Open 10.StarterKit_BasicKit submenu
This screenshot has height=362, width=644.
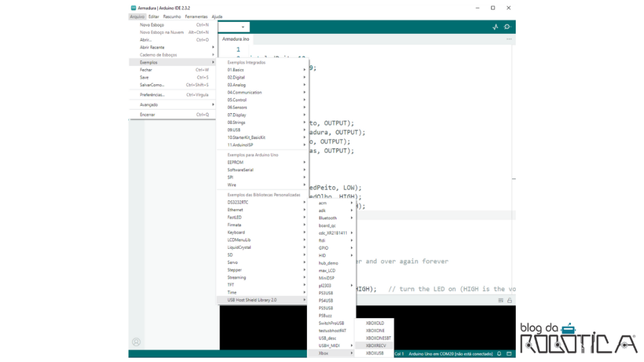coord(262,138)
